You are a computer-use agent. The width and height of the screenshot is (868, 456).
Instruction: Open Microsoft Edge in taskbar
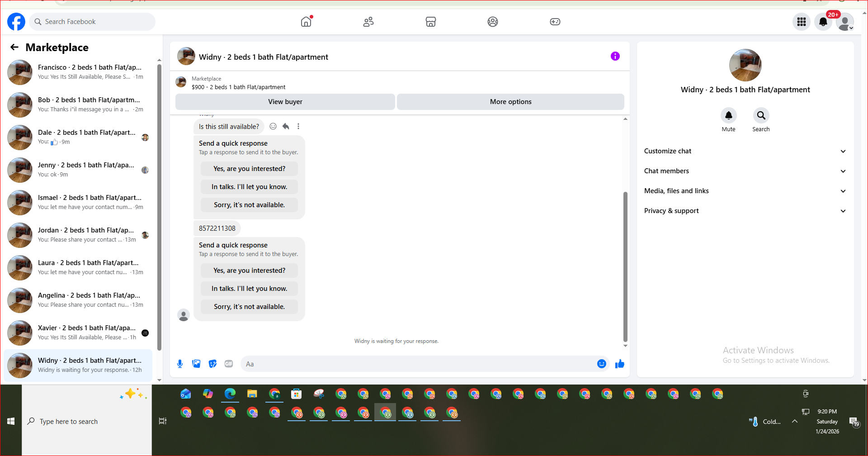230,394
